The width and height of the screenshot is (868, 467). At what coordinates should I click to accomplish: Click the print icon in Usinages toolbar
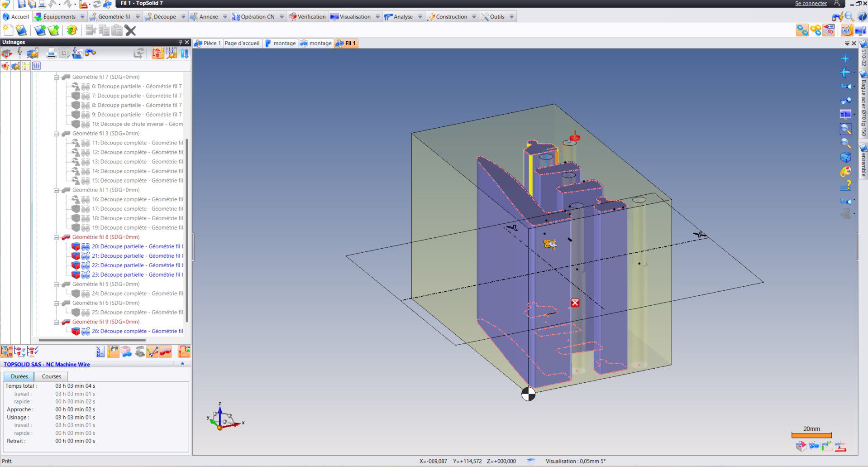51,53
